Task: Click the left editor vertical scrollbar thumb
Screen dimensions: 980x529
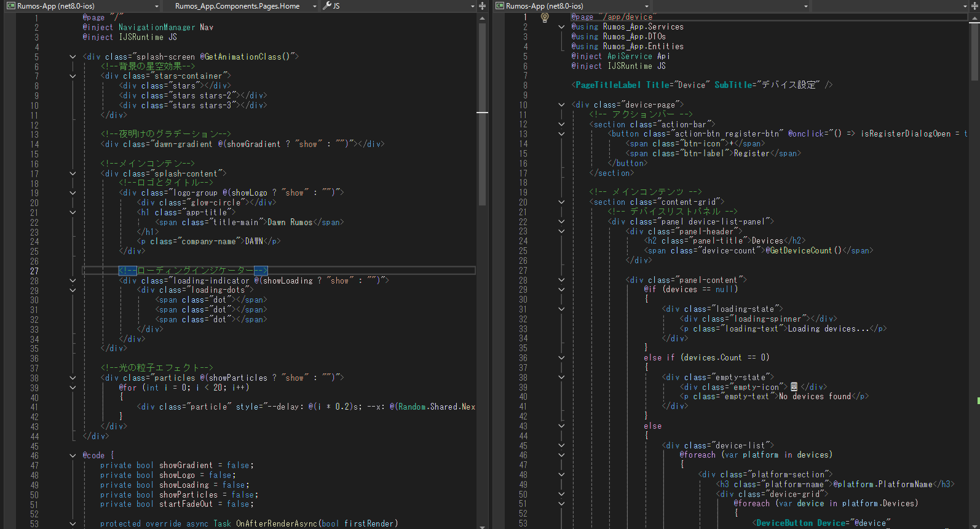Action: [483, 113]
